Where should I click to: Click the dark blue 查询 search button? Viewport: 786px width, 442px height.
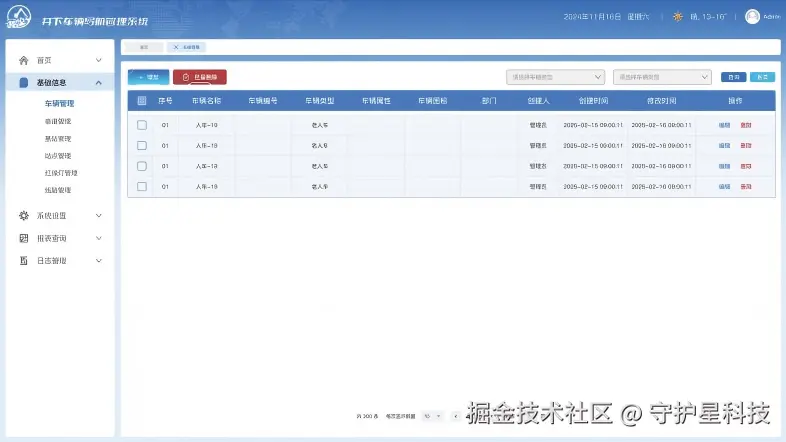[733, 77]
